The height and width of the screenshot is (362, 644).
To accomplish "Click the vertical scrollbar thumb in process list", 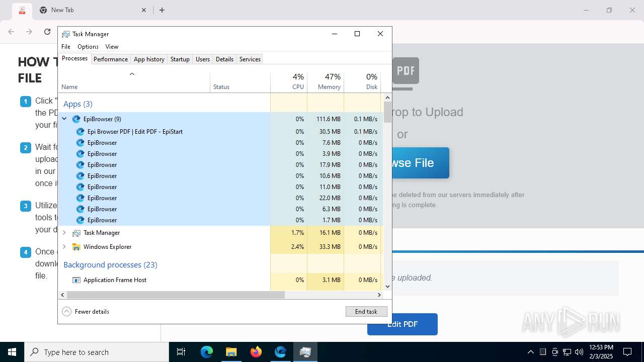I will 387,112.
